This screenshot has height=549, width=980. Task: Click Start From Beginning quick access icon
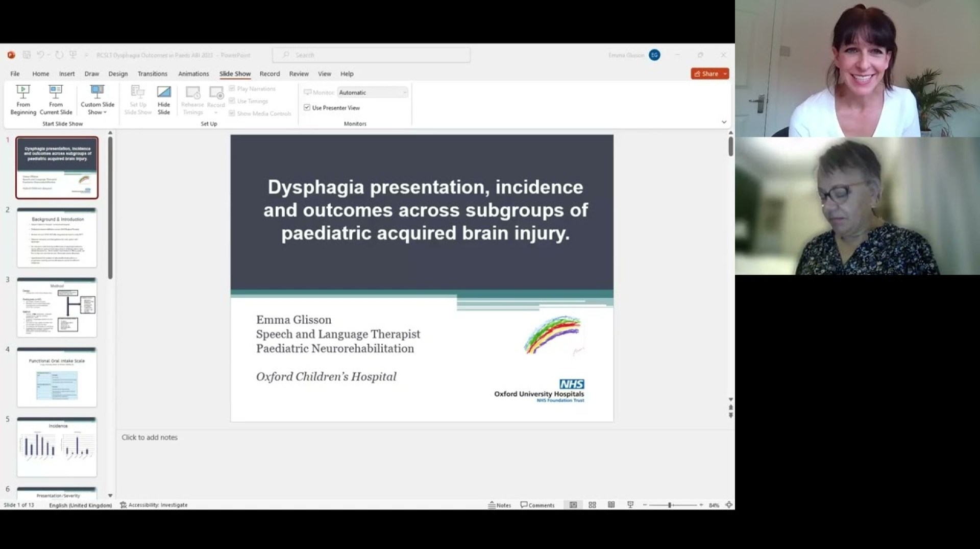[x=73, y=55]
